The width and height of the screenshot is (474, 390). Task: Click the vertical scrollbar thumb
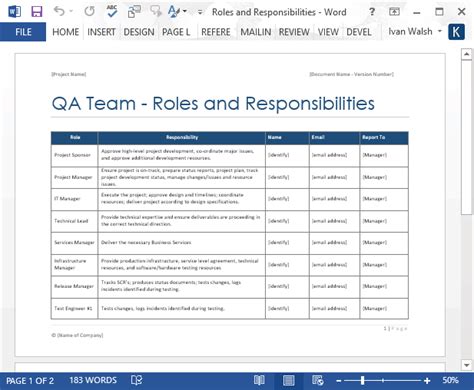466,137
